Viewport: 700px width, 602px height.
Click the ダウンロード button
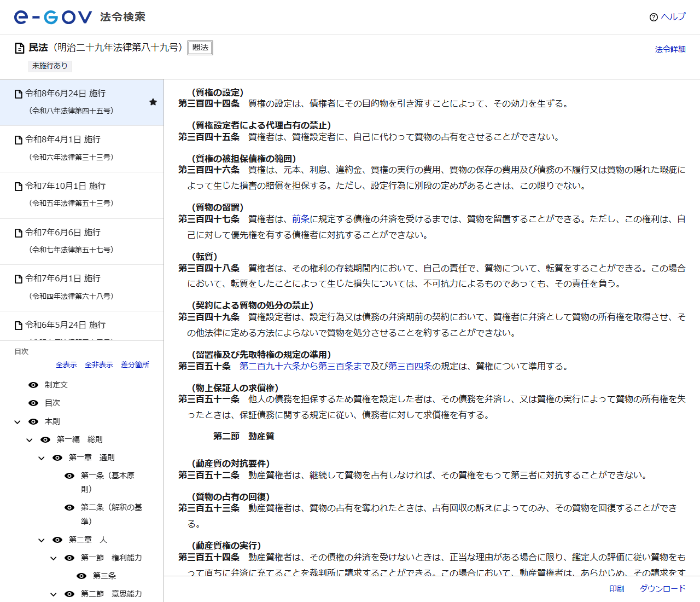(x=663, y=589)
